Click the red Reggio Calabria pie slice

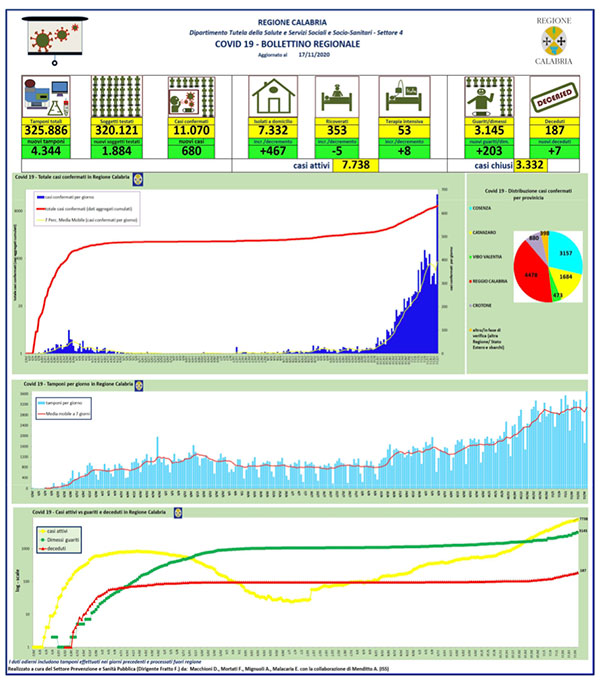pyautogui.click(x=530, y=273)
